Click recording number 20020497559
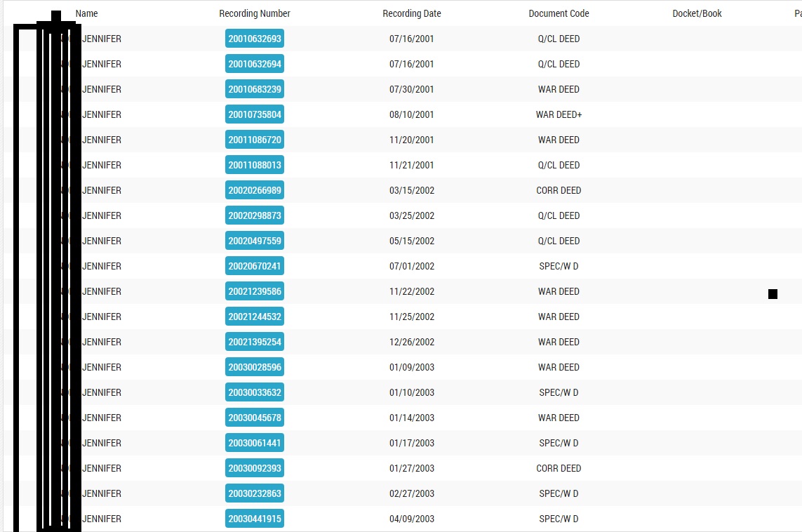The width and height of the screenshot is (802, 532). click(254, 241)
